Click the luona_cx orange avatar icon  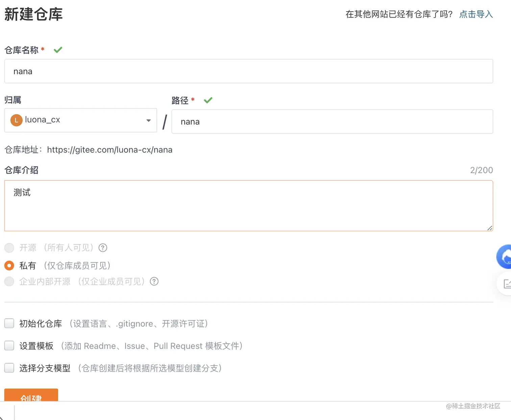(x=16, y=120)
